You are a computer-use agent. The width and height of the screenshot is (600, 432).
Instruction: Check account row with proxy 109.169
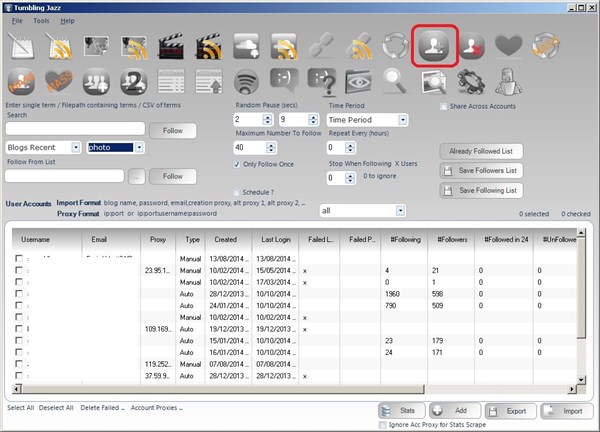coord(19,329)
